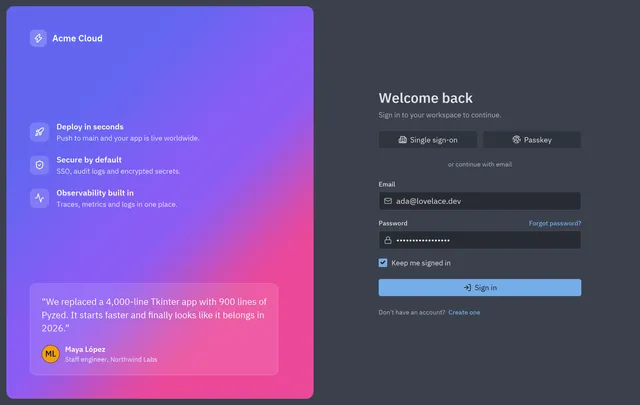Click the padlock icon in the Password field
The image size is (640, 405).
pos(388,240)
